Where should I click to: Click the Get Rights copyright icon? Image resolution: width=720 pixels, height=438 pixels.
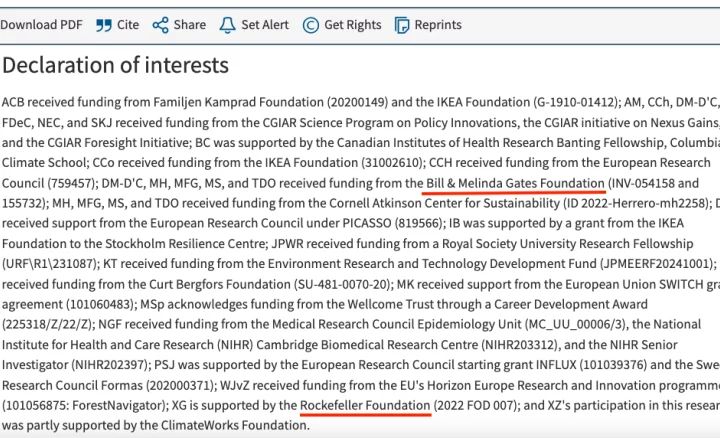(x=311, y=25)
